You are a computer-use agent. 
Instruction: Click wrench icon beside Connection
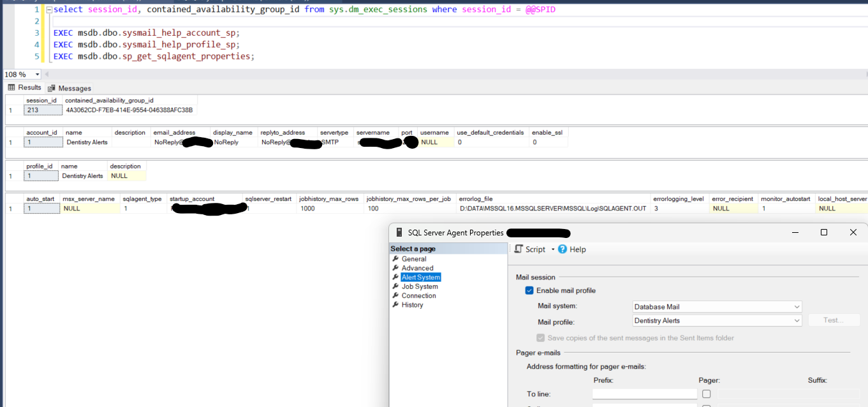click(x=396, y=295)
